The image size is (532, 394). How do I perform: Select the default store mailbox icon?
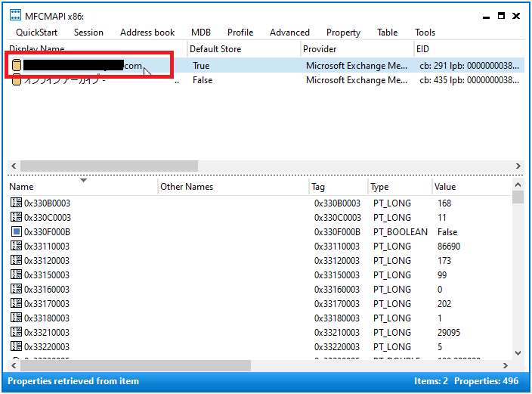point(17,66)
